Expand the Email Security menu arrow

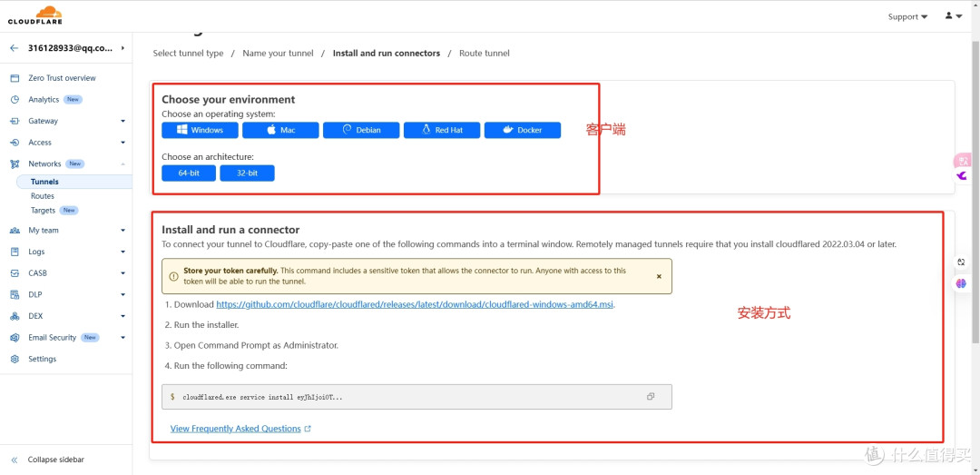[122, 338]
